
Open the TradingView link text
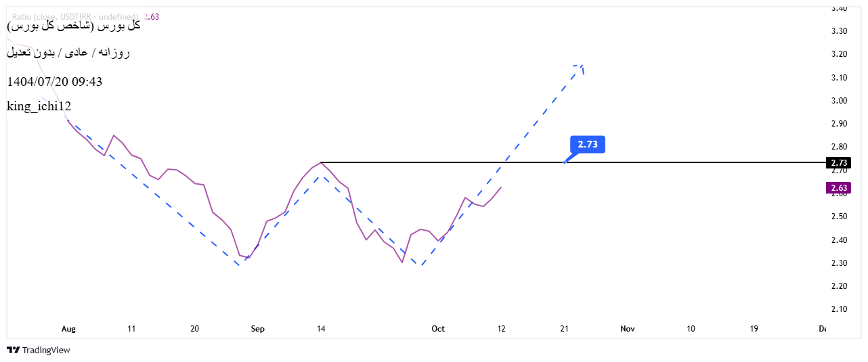pyautogui.click(x=46, y=350)
